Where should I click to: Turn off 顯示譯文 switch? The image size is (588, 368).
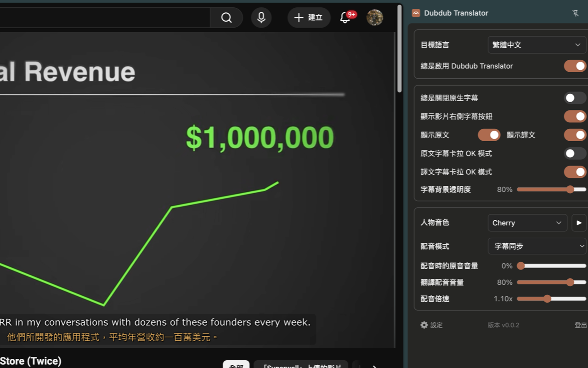(575, 135)
